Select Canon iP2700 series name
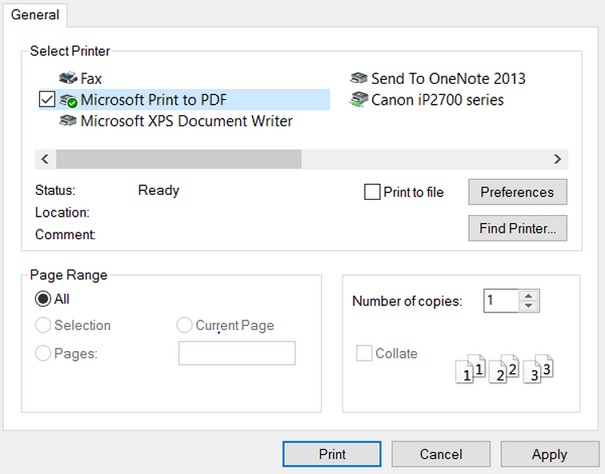 (438, 100)
